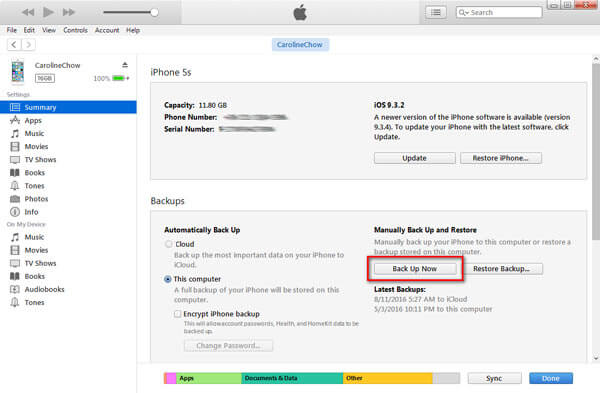Focus the Search field
This screenshot has height=393, width=600.
499,12
